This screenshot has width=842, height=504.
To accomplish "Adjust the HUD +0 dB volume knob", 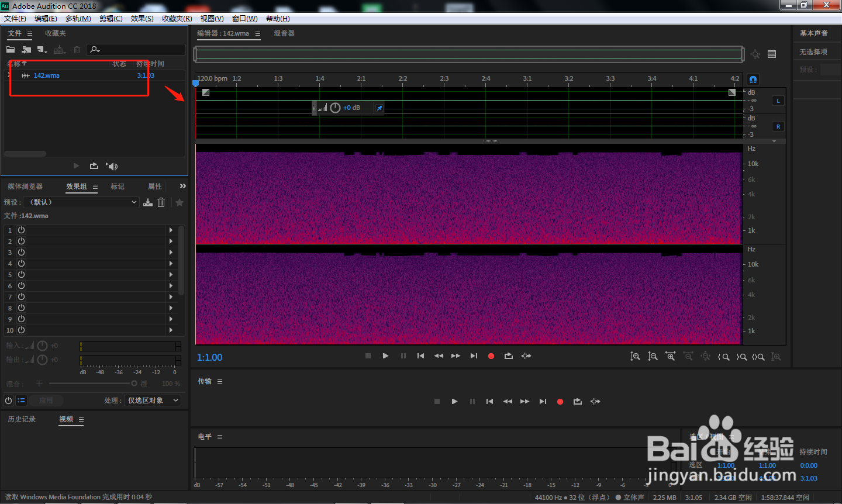I will pyautogui.click(x=335, y=108).
